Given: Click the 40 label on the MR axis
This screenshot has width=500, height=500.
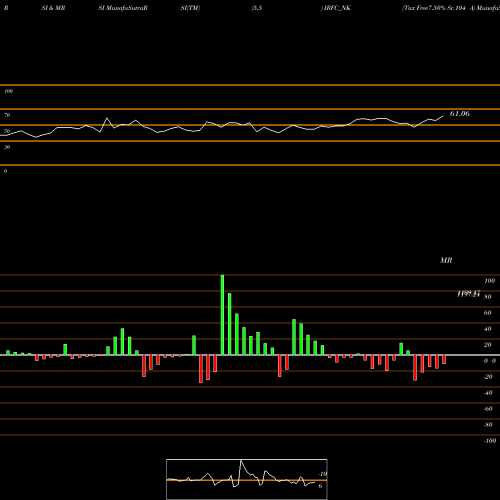Looking at the screenshot, I should (x=487, y=329).
